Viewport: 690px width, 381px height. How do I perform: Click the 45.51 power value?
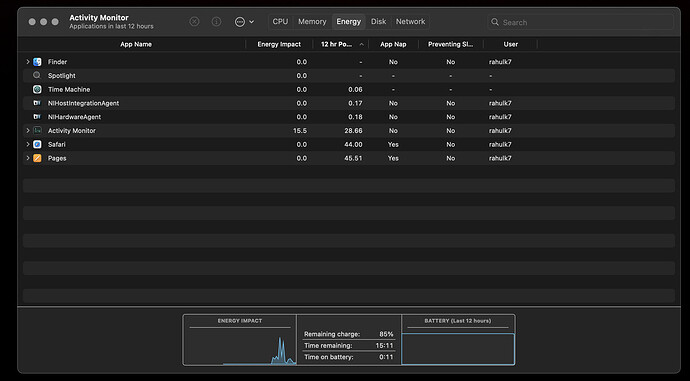[x=353, y=158]
